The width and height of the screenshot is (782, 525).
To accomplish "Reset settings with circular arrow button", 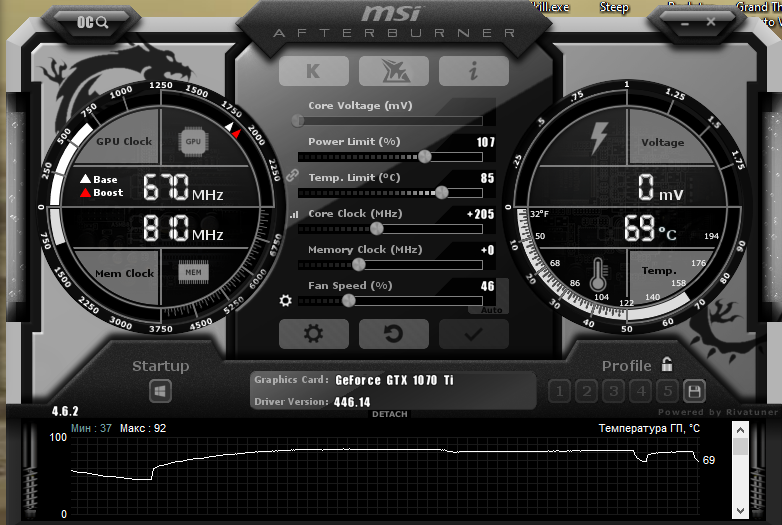I will pyautogui.click(x=393, y=334).
